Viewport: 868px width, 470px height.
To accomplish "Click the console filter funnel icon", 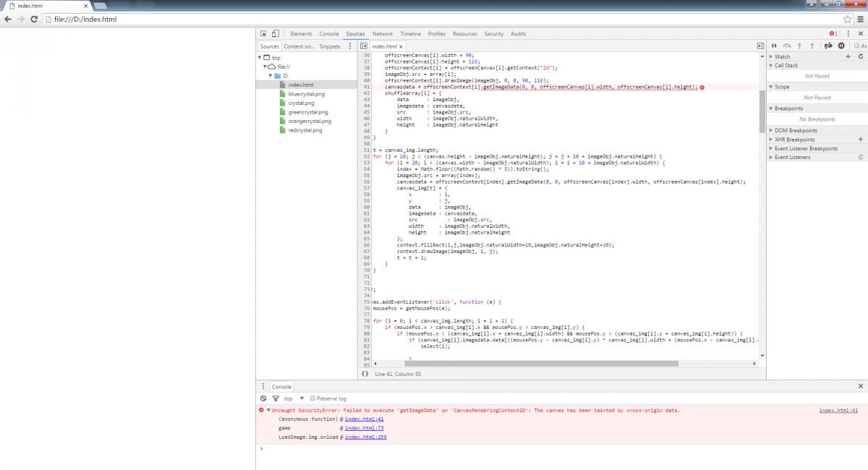I will tap(276, 398).
